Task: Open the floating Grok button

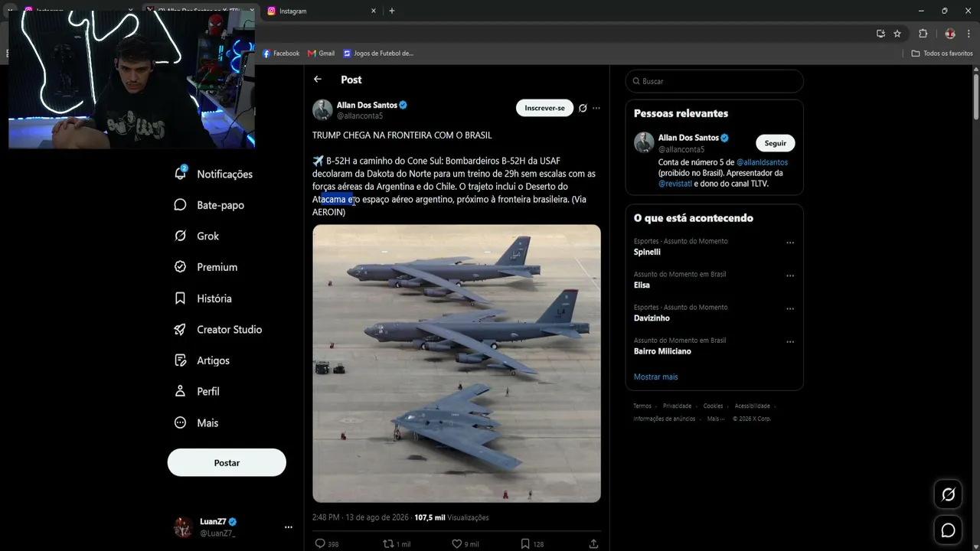Action: (948, 494)
